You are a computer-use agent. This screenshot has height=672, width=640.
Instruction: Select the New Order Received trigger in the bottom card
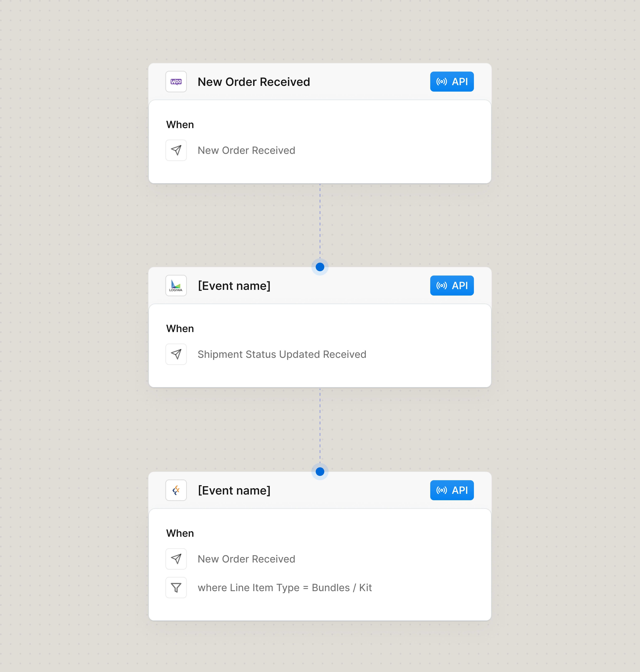[246, 559]
